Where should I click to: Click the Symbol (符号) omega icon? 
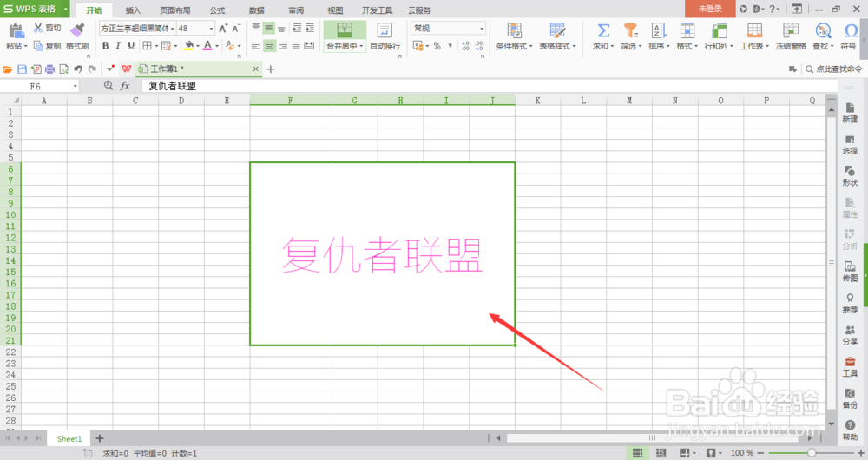[x=851, y=30]
